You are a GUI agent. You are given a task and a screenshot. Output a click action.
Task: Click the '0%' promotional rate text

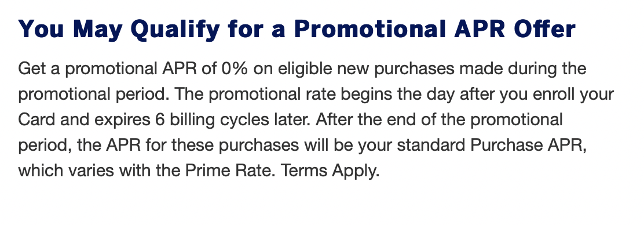[235, 68]
